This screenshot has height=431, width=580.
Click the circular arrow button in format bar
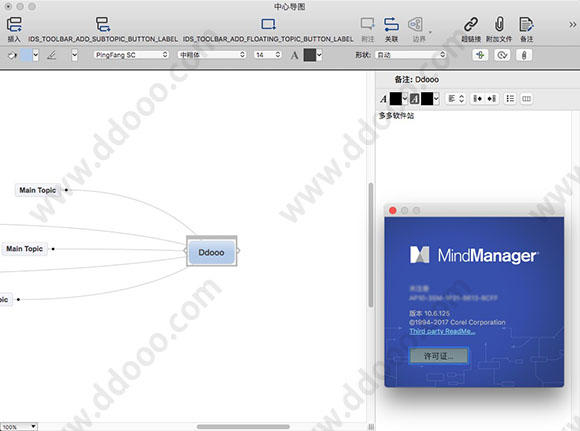point(502,55)
